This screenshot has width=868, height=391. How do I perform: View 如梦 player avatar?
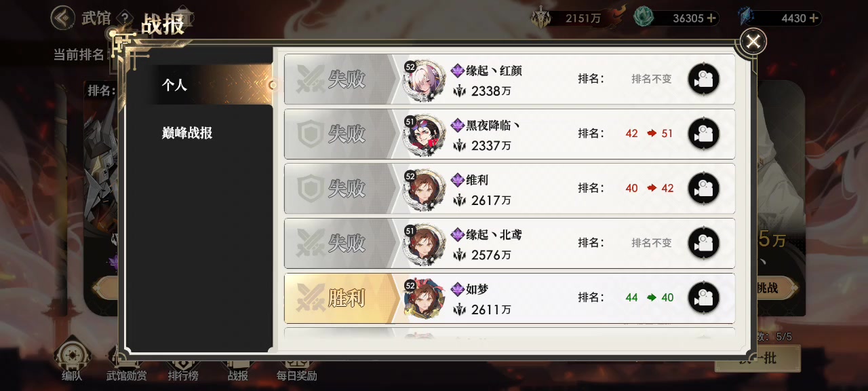(x=425, y=298)
